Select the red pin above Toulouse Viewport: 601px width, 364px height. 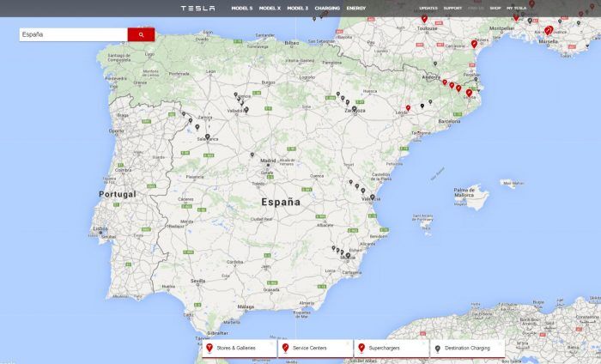[424, 18]
